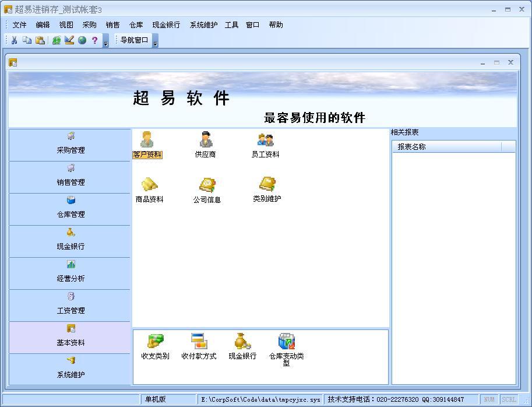Screen dimensions: 532x407
Task: Close the inner navigation window
Action: [x=510, y=62]
